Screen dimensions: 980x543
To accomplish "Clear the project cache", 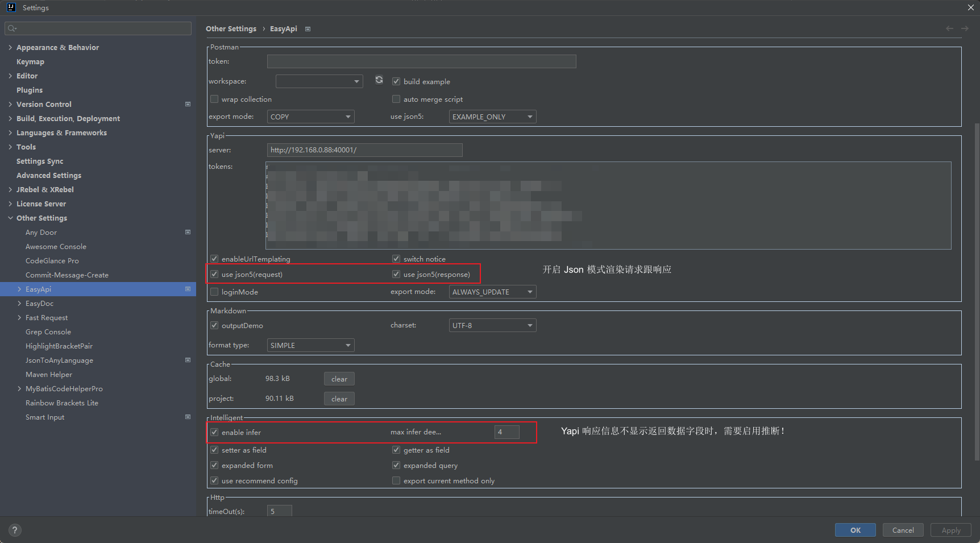I will [x=339, y=399].
